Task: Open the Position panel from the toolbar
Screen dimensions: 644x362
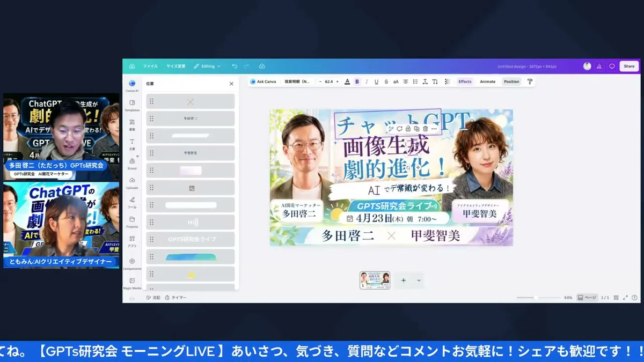Action: [x=511, y=82]
